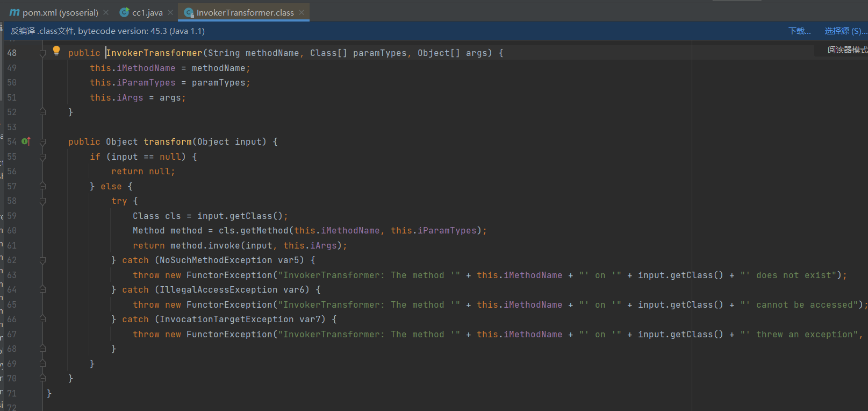Click 'Object[] args' constructor parameter
The image size is (868, 411).
453,53
